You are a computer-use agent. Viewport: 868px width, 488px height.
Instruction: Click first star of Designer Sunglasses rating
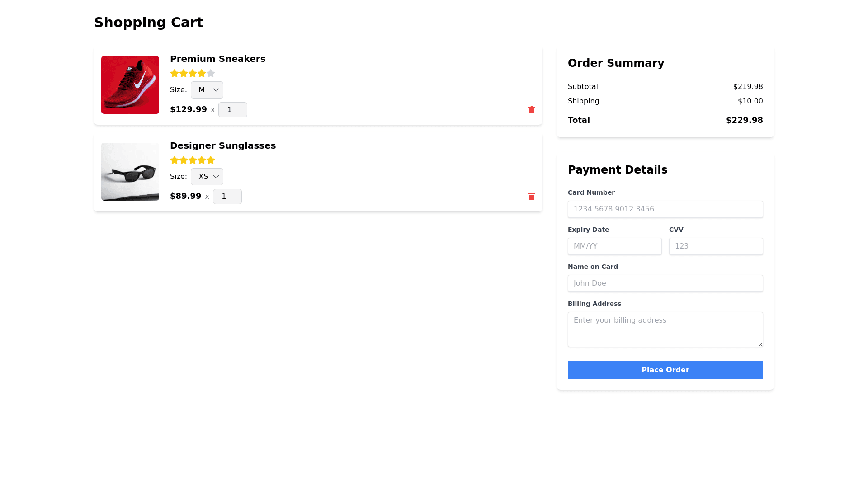click(175, 160)
